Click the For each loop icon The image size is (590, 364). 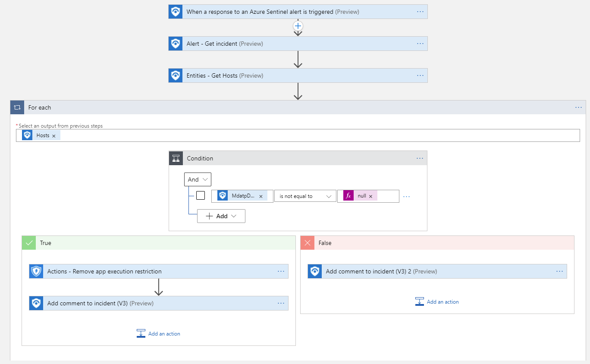17,107
